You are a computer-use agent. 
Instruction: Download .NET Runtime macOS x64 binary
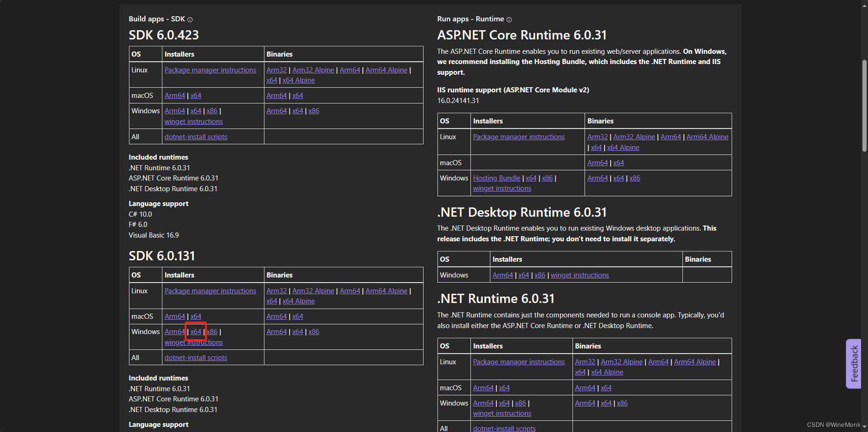pos(606,388)
